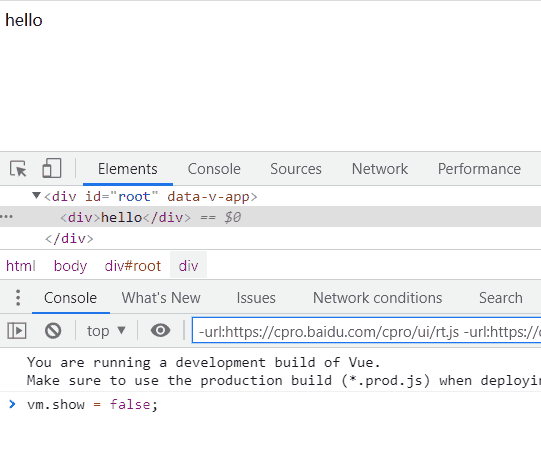
Task: Show the console sidebar icon
Action: (17, 331)
